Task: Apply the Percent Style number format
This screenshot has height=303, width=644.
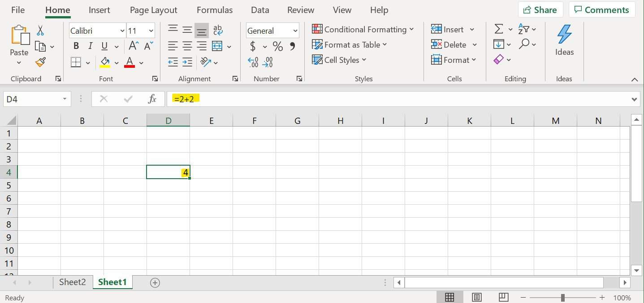Action: 277,46
